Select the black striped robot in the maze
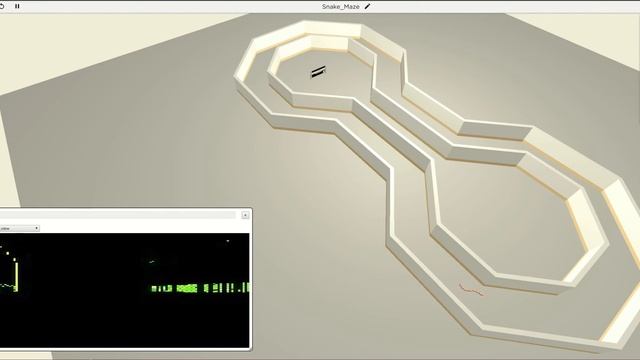640x360 pixels. [x=318, y=71]
